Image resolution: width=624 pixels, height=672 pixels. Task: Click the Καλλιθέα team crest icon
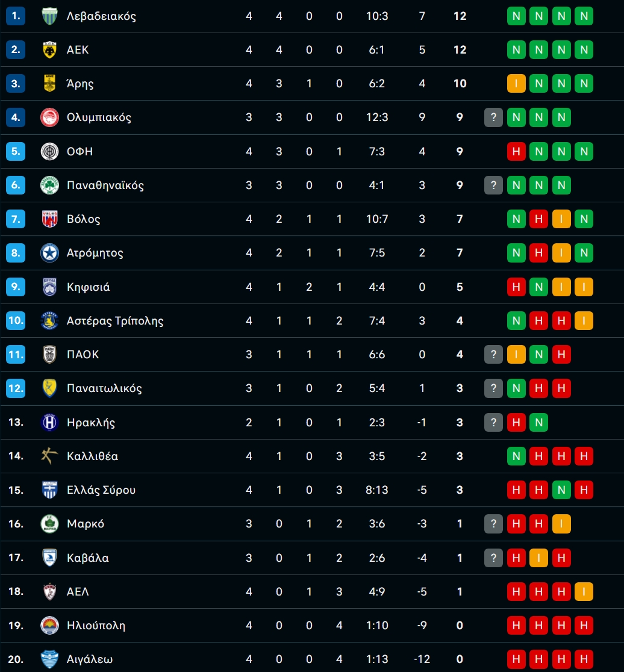[x=49, y=456]
